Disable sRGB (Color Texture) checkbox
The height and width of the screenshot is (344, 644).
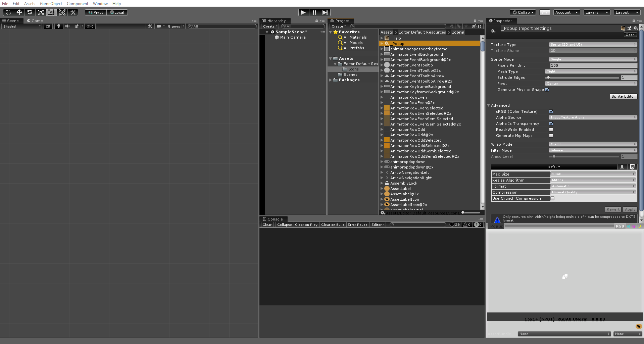(x=551, y=111)
